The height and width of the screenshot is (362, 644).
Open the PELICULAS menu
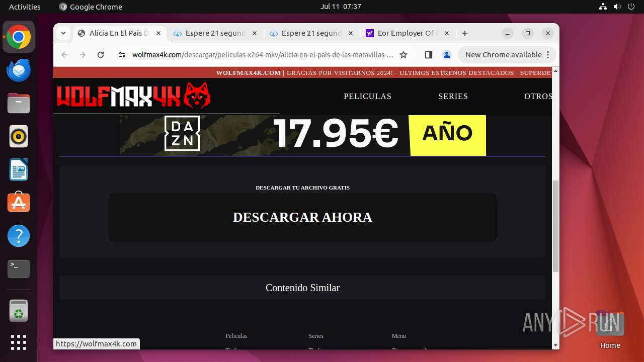point(367,96)
